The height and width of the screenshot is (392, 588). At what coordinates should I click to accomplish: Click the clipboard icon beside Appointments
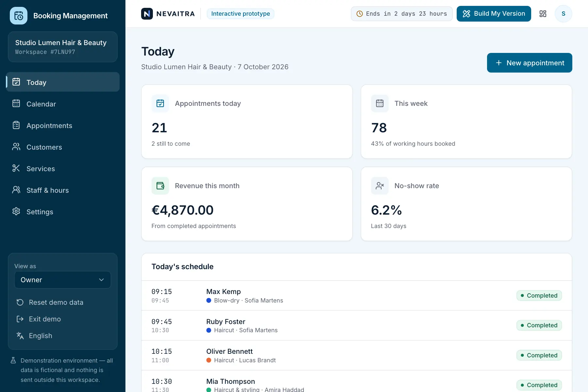point(16,125)
